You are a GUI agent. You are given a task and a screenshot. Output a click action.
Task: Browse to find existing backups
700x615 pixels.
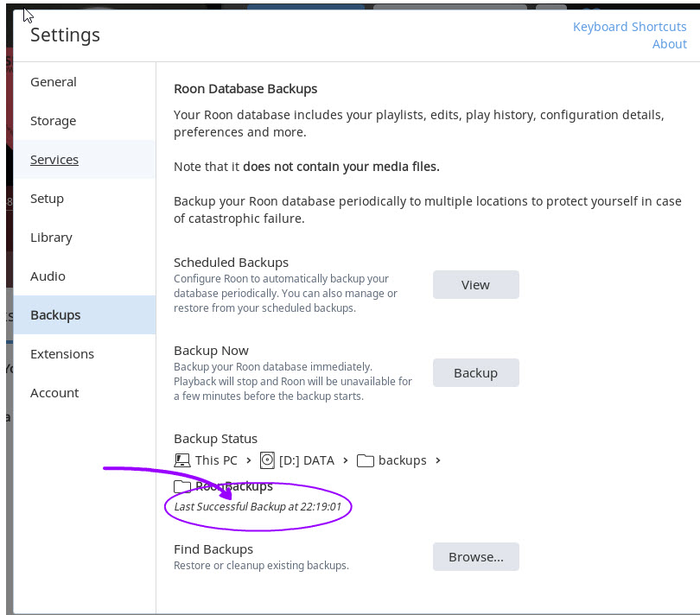[476, 557]
